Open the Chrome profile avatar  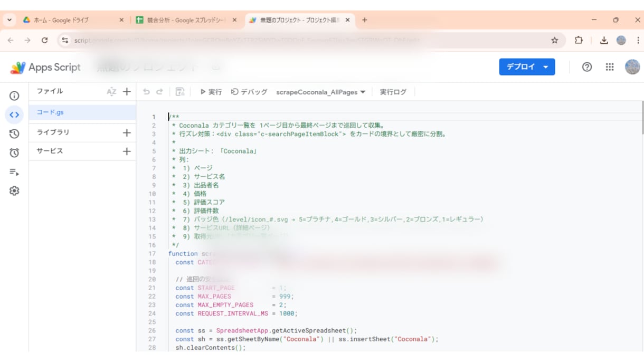621,40
